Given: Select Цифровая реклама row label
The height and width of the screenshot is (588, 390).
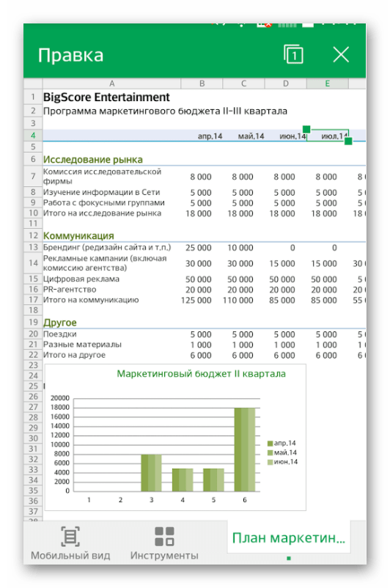Looking at the screenshot, I should [x=81, y=279].
